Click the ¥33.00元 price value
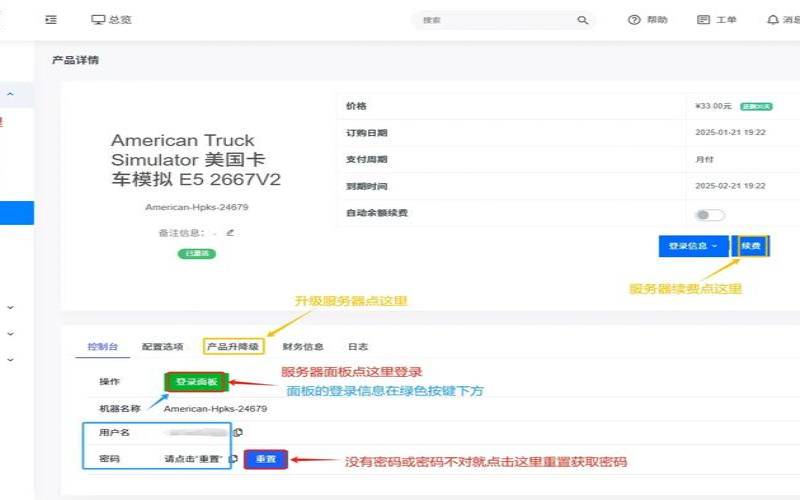Screen dimensions: 800x500 [713, 106]
